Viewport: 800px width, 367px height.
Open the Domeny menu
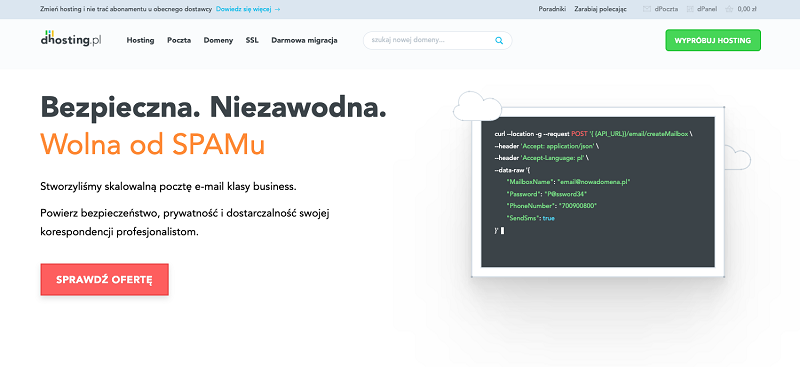tap(218, 40)
